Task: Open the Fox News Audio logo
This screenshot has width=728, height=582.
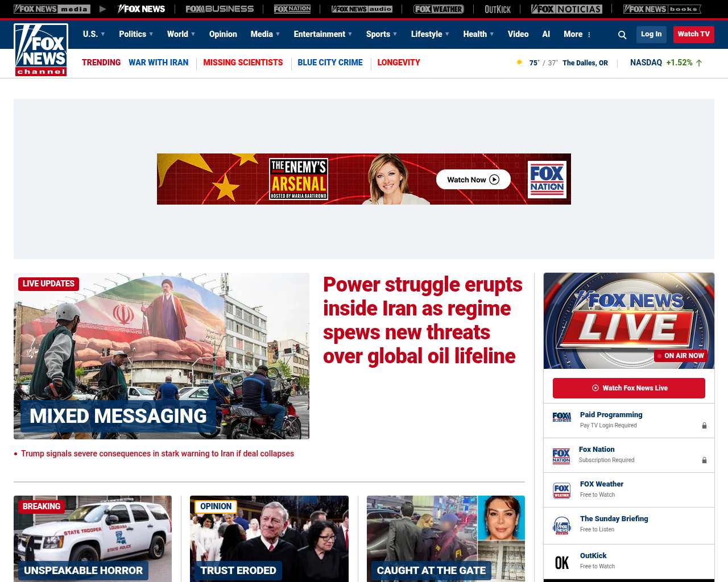Action: coord(362,9)
